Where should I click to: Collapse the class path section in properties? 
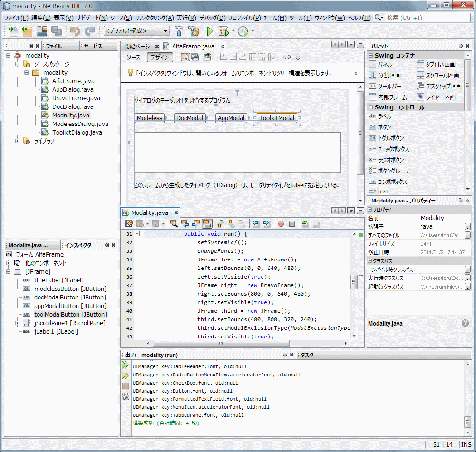tap(370, 260)
